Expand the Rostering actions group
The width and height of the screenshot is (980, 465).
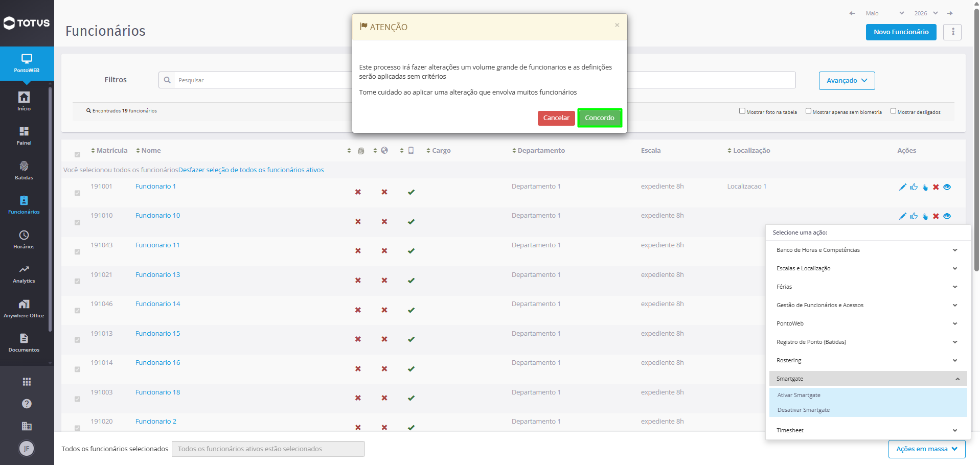pyautogui.click(x=868, y=360)
